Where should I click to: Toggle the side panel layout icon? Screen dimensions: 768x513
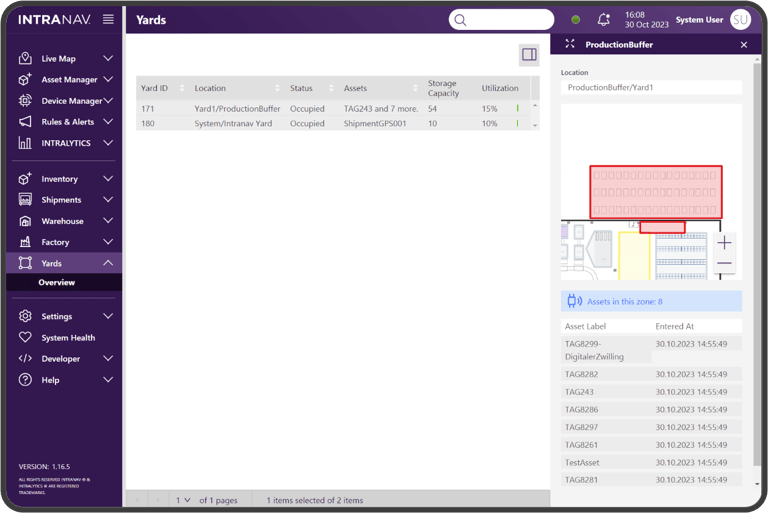point(529,54)
